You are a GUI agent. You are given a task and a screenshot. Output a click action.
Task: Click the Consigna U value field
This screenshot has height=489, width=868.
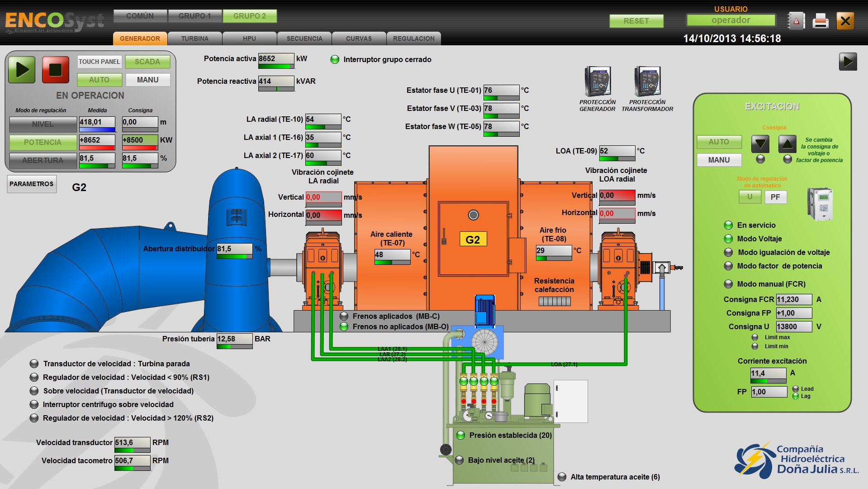(x=794, y=326)
